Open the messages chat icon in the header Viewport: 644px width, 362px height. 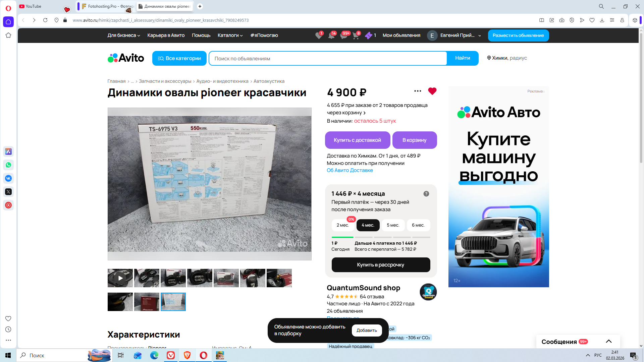tap(344, 36)
